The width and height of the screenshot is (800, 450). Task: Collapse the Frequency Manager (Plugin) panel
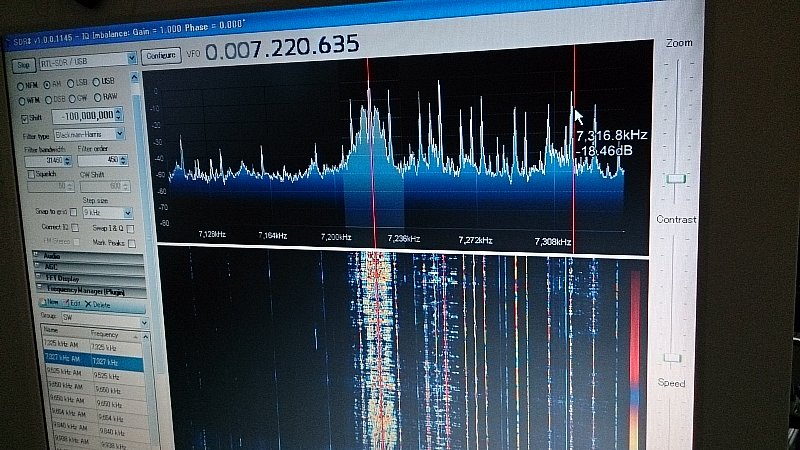[92, 290]
